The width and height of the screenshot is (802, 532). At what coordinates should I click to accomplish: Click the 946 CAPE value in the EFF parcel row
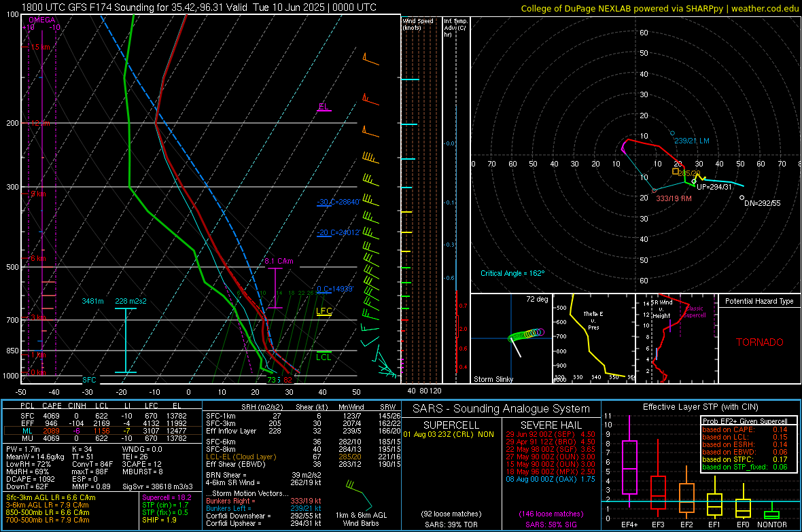click(x=51, y=423)
